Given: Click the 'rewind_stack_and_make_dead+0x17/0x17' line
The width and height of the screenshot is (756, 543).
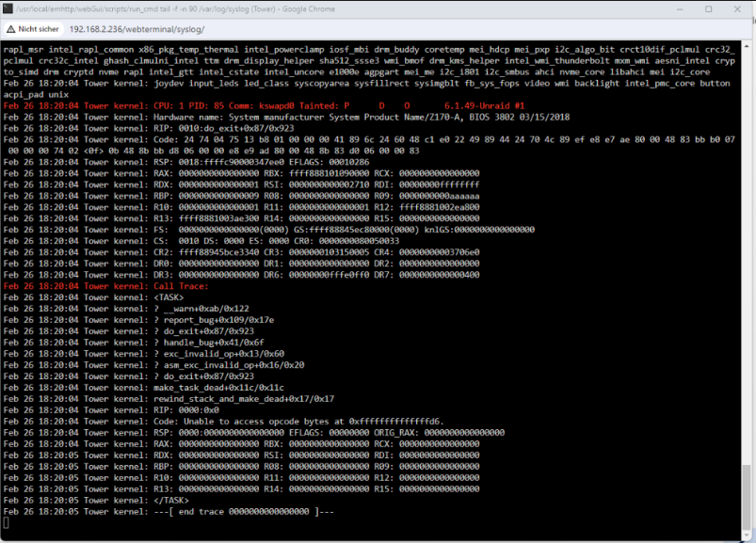Looking at the screenshot, I should pos(169,399).
